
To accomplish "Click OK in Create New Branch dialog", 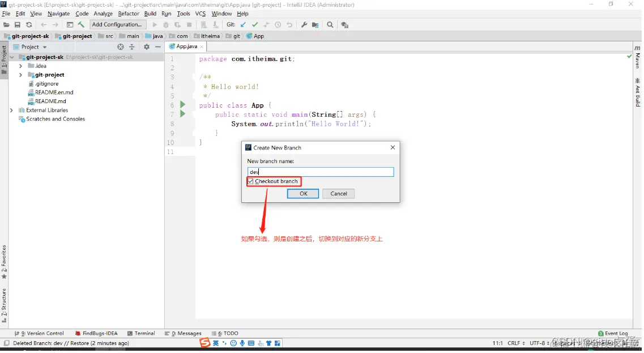I will [x=303, y=194].
